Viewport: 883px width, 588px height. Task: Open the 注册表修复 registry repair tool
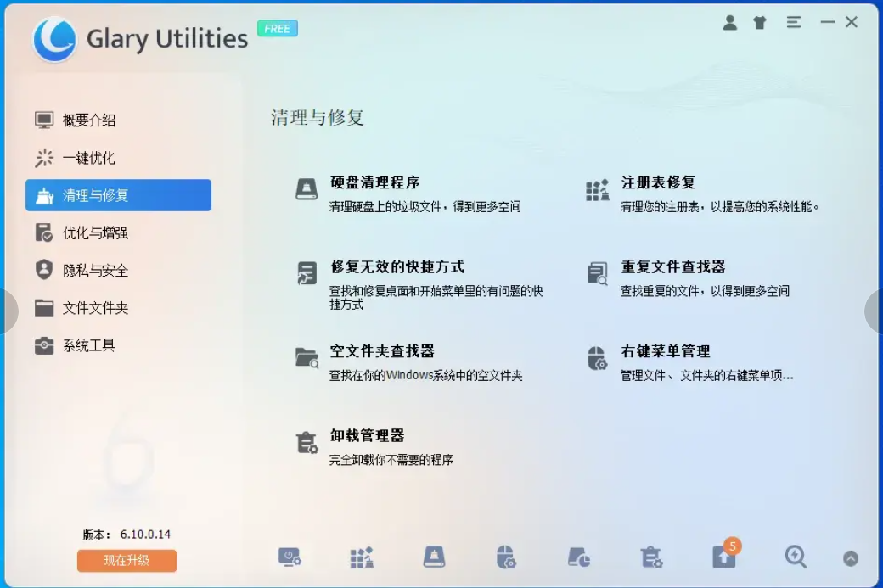[658, 183]
